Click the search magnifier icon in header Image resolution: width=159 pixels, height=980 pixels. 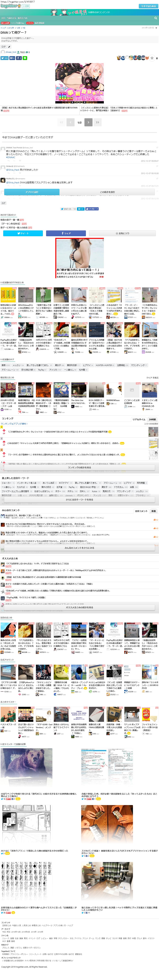pyautogui.click(x=156, y=18)
